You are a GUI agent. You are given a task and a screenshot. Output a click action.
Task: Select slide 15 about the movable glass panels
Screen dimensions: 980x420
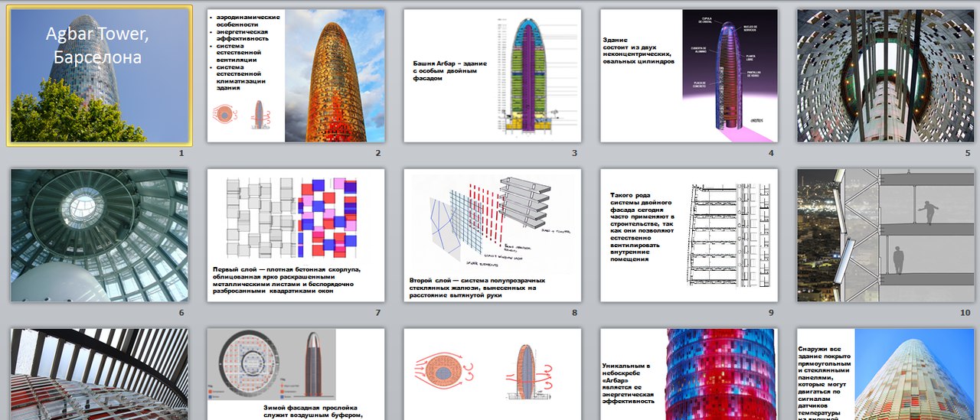pos(886,374)
